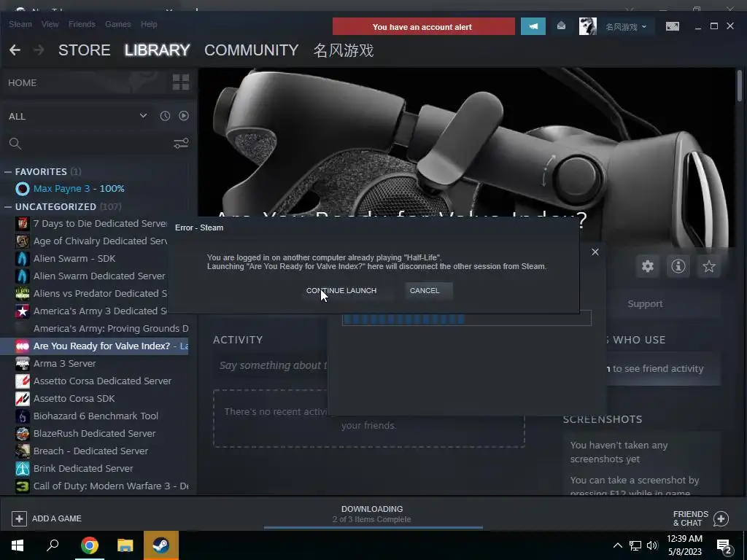
Task: Open the Windows Start menu
Action: (18, 545)
